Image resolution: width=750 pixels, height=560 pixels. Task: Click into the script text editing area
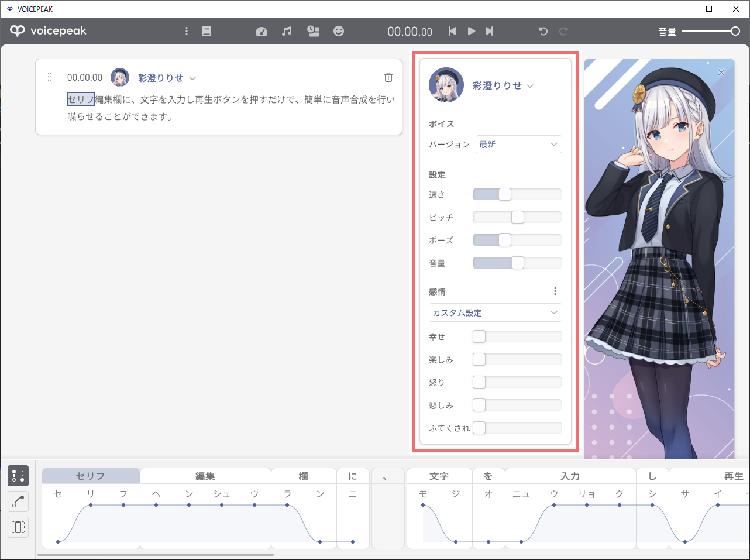pyautogui.click(x=231, y=108)
